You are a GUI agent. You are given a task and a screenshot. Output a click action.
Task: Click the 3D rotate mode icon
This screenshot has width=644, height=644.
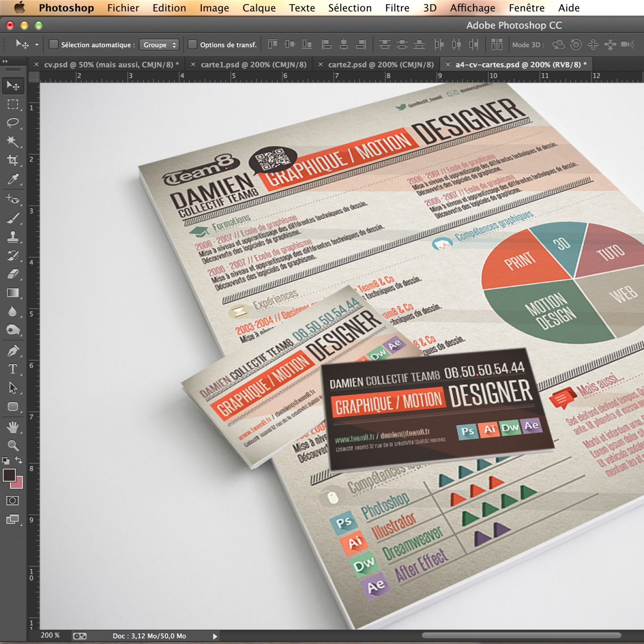pos(559,44)
